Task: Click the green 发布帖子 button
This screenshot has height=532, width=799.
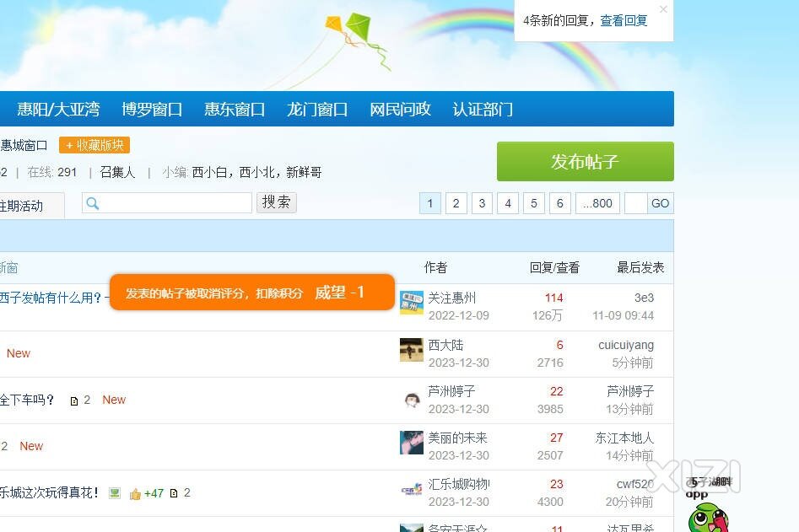Action: pyautogui.click(x=585, y=161)
